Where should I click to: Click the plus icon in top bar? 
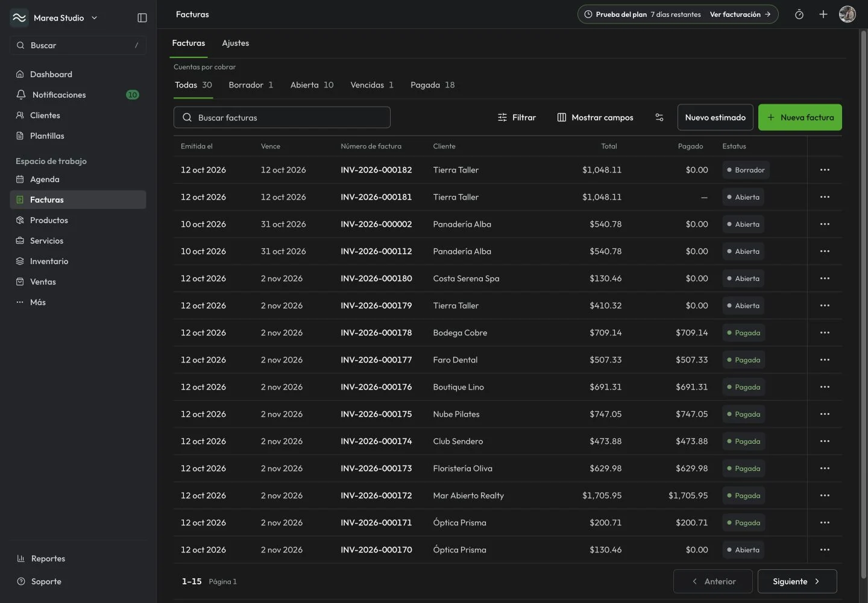823,14
